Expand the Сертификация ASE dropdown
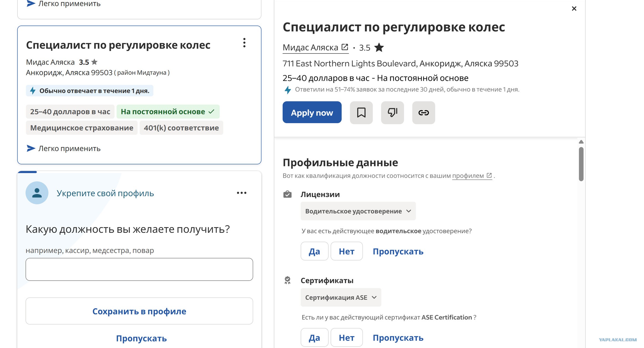Image resolution: width=644 pixels, height=348 pixels. click(x=341, y=297)
